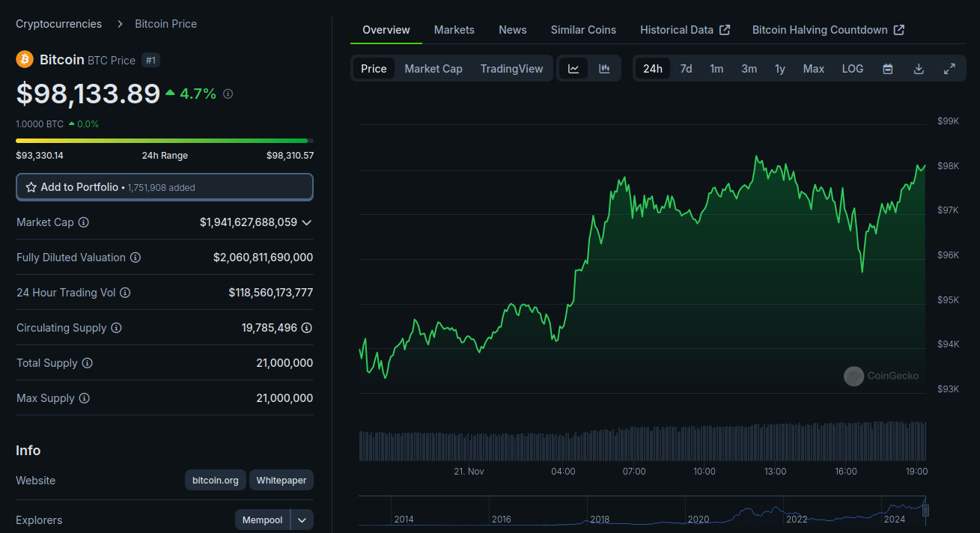Screen dimensions: 980x533
Task: Click the $98,133.89 price value
Action: [x=88, y=94]
